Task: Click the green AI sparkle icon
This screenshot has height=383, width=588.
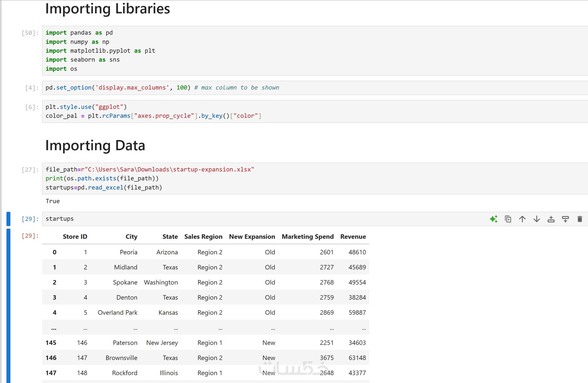Action: 494,219
